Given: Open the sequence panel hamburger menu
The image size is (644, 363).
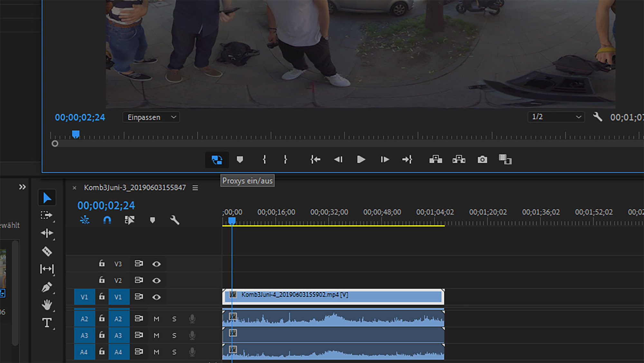Looking at the screenshot, I should pyautogui.click(x=195, y=188).
